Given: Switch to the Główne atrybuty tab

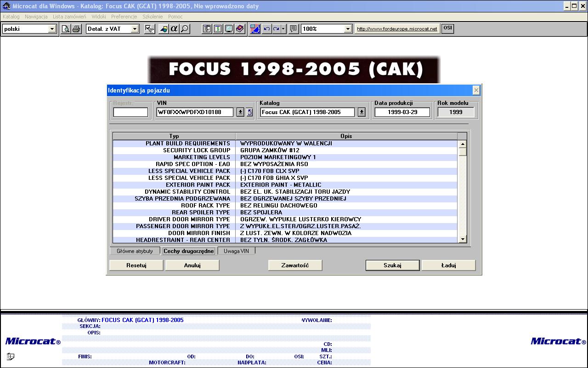Looking at the screenshot, I should (x=135, y=251).
